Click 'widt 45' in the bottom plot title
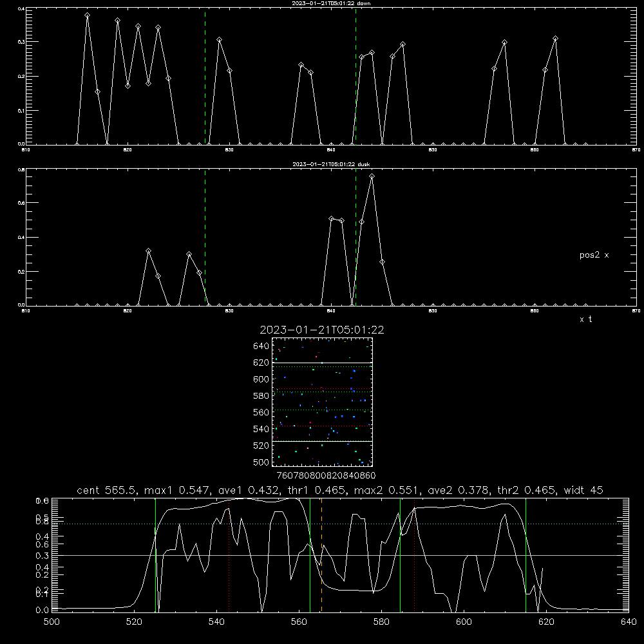The width and height of the screenshot is (644, 644). point(583,490)
